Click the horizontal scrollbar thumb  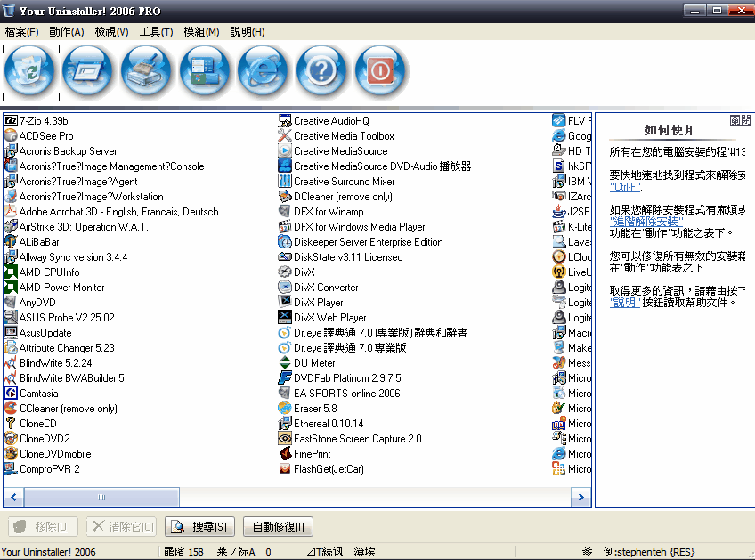click(x=101, y=498)
